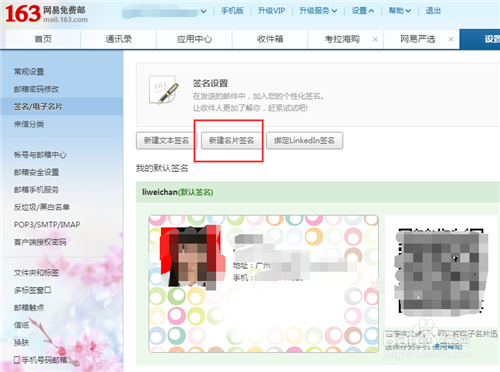The width and height of the screenshot is (500, 372).
Task: Click the 地址：广州 line on the card
Action: pos(252,266)
